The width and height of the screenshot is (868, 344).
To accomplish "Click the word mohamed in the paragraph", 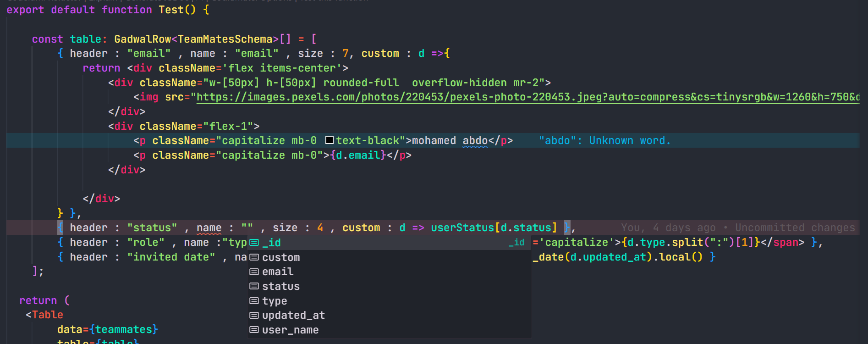I will point(434,140).
